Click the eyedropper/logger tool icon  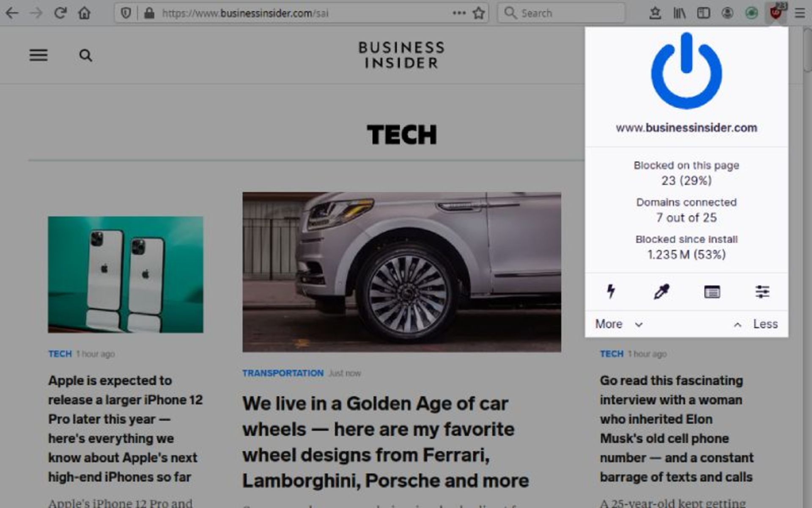click(661, 291)
